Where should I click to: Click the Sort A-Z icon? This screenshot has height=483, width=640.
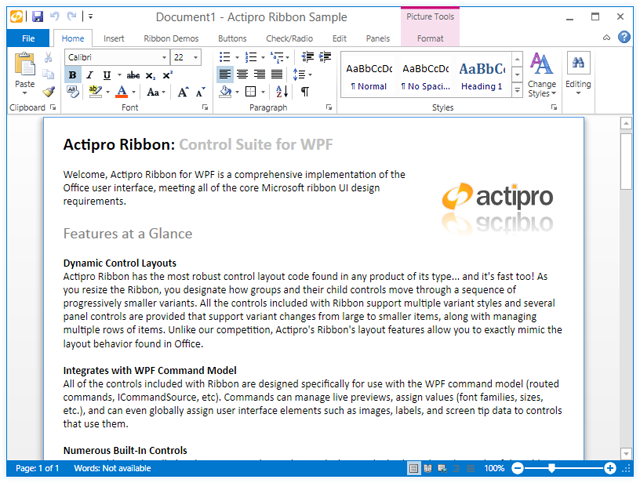282,91
